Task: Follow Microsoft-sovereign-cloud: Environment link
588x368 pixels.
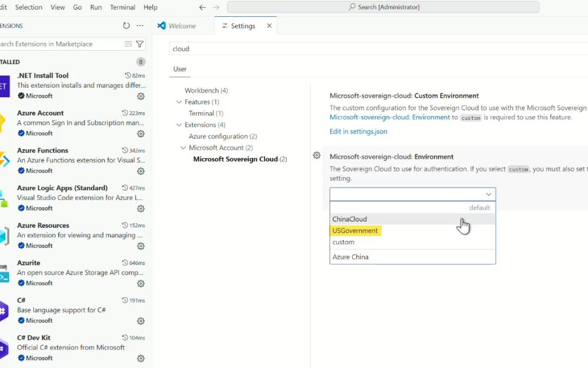Action: click(390, 117)
